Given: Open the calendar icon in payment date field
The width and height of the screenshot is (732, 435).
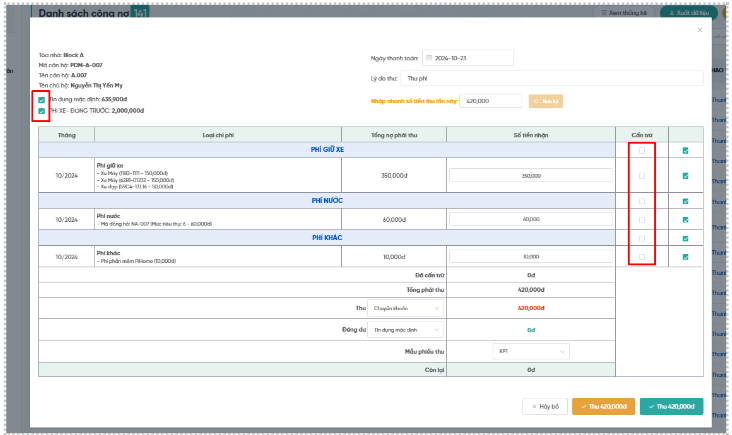Looking at the screenshot, I should coord(429,58).
